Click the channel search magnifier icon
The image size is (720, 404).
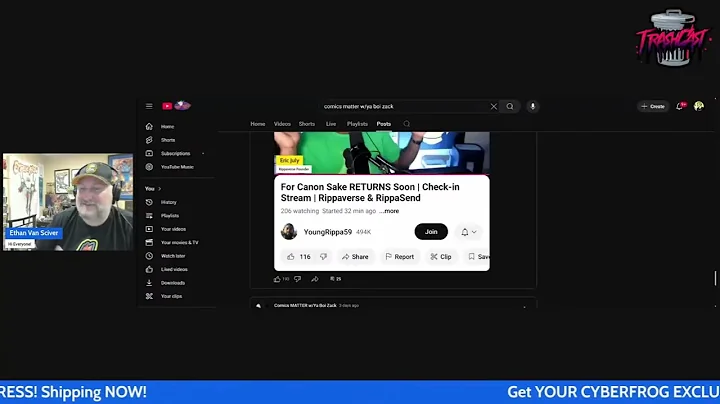(406, 124)
